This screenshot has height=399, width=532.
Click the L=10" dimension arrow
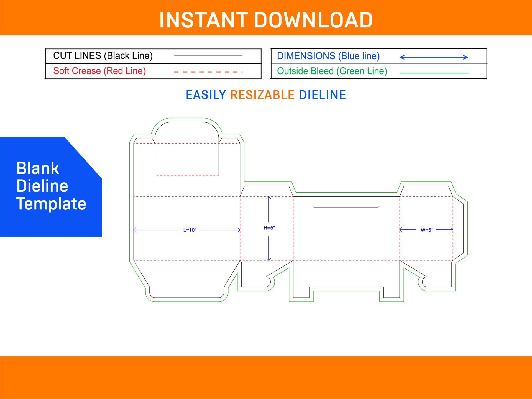click(190, 229)
